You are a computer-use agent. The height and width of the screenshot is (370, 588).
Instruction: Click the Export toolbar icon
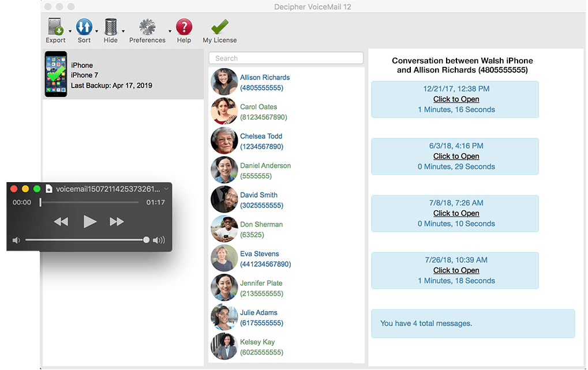(55, 26)
